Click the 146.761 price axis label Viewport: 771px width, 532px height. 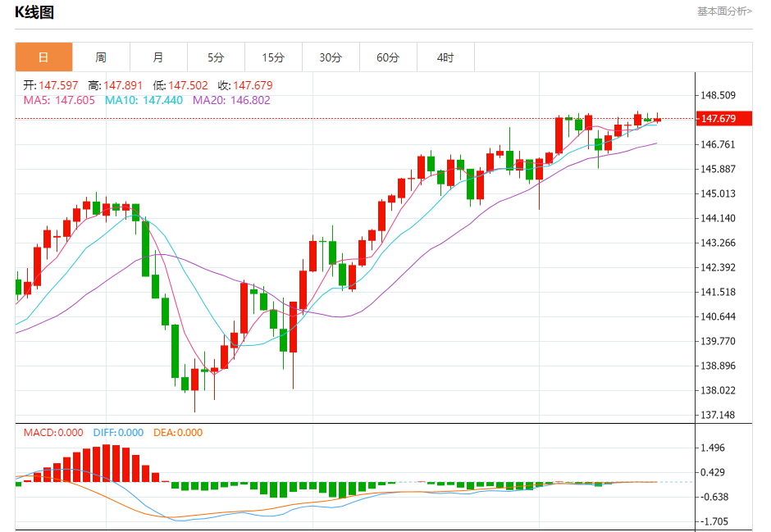pos(718,144)
